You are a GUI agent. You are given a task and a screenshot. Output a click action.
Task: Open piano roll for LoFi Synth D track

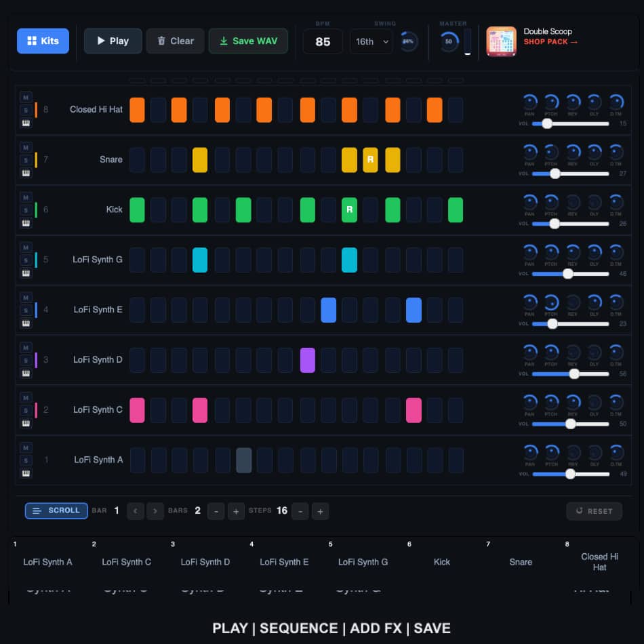click(26, 374)
